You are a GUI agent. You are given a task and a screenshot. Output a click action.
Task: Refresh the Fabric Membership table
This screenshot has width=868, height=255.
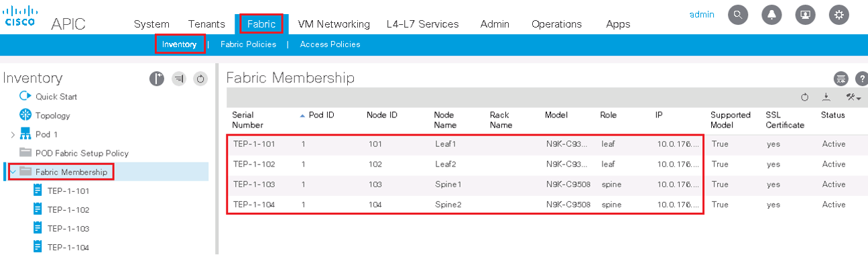[x=805, y=97]
